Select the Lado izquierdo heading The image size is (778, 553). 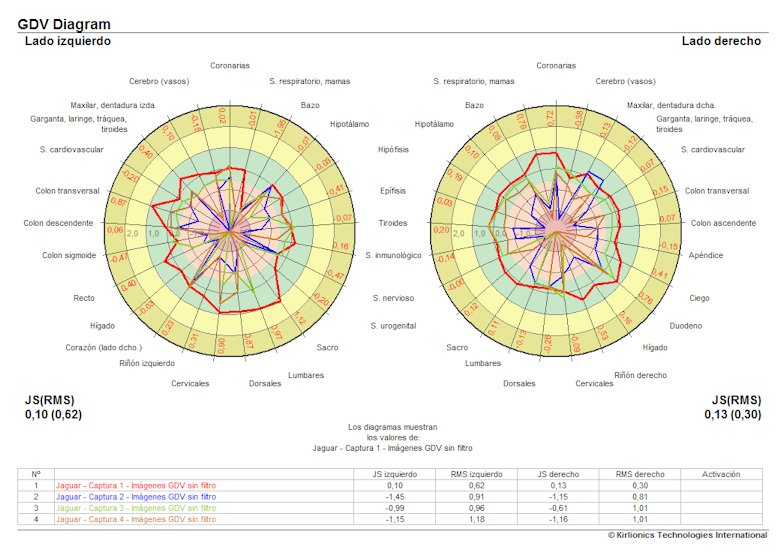point(67,41)
